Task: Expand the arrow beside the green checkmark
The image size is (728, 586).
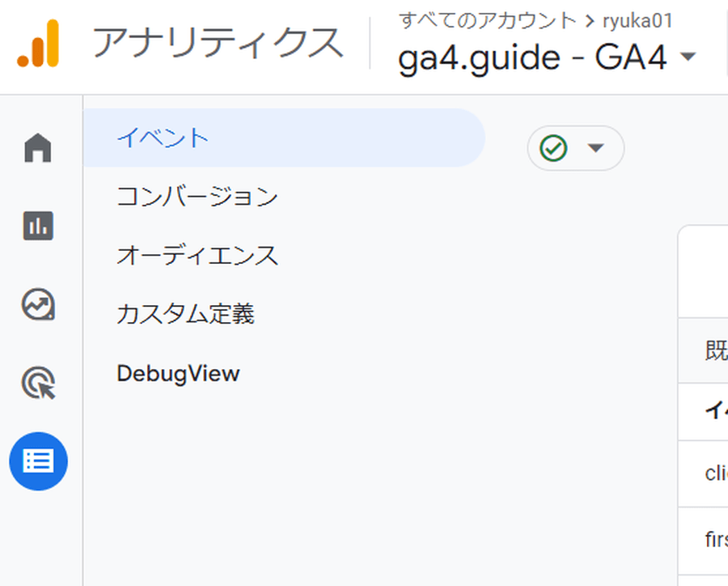Action: click(x=596, y=148)
